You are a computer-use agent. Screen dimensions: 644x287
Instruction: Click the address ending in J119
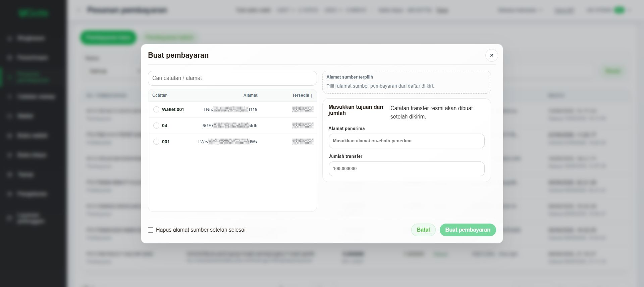click(x=230, y=109)
